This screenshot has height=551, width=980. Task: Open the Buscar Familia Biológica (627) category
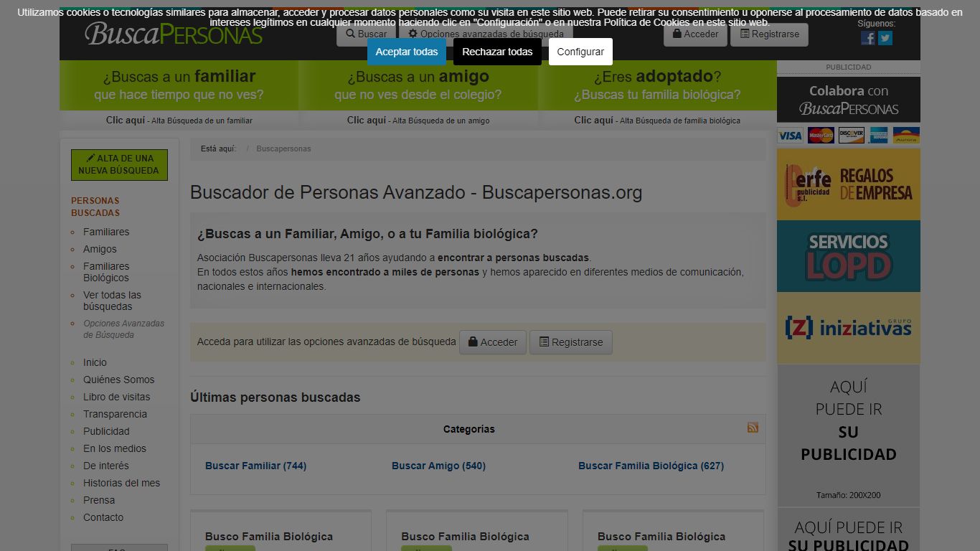pyautogui.click(x=651, y=466)
